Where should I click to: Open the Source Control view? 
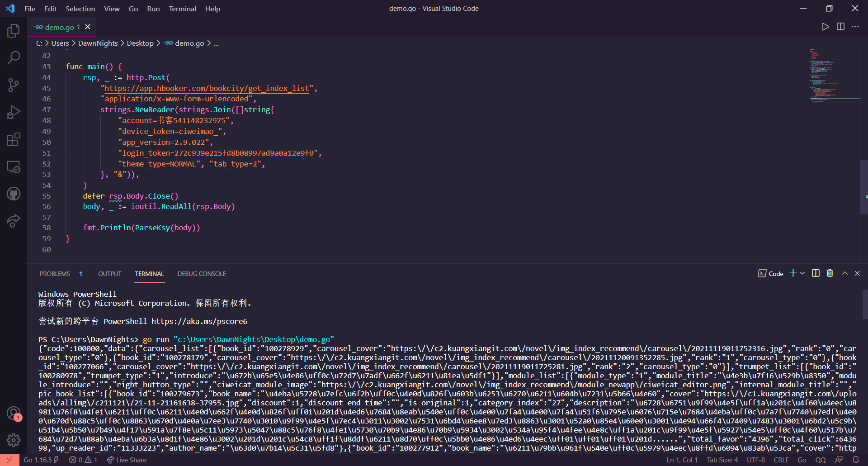(x=14, y=85)
